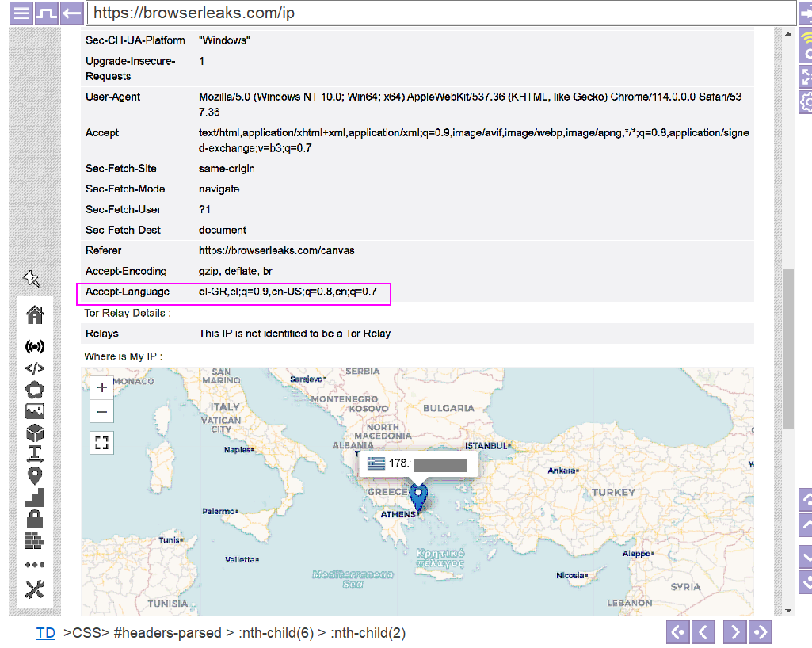812x648 pixels.
Task: Click the pin icon above sidebar
Action: click(x=32, y=278)
